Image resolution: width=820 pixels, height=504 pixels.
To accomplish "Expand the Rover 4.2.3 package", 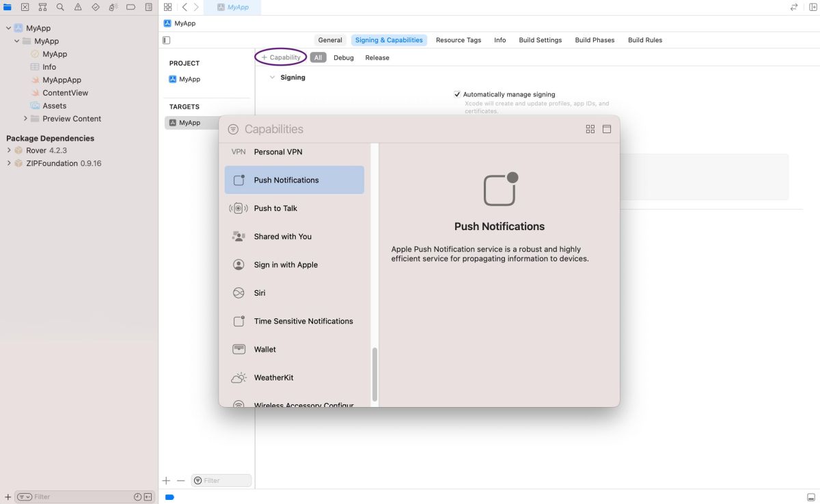I will [9, 150].
